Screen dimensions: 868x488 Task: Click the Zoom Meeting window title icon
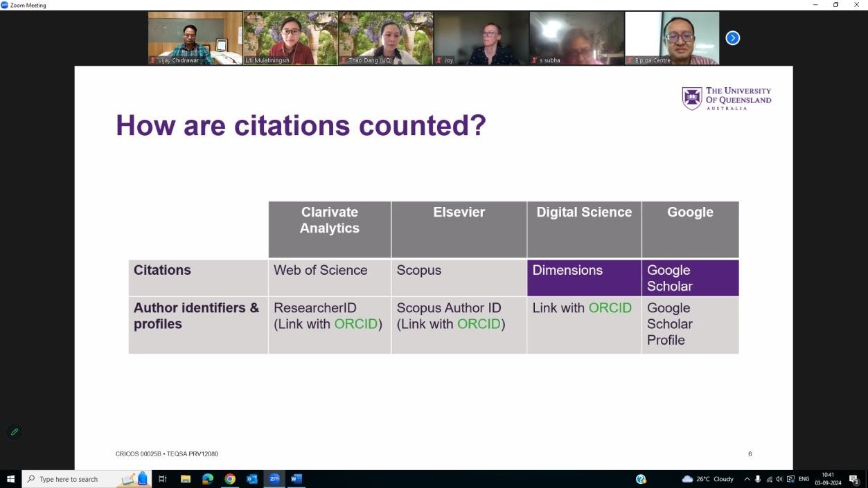point(4,5)
